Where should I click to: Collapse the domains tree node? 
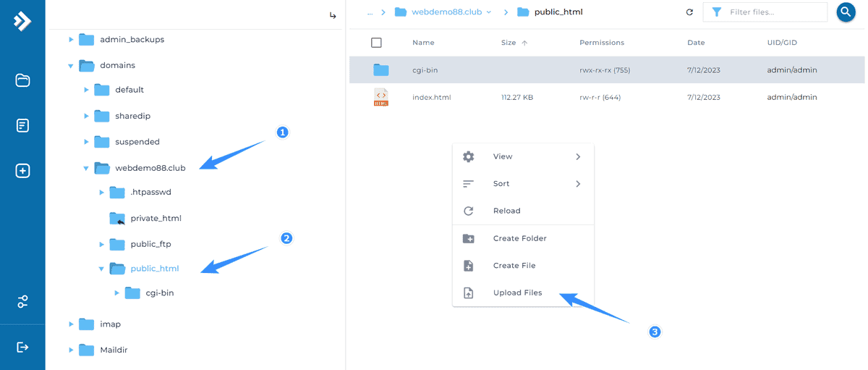(71, 66)
